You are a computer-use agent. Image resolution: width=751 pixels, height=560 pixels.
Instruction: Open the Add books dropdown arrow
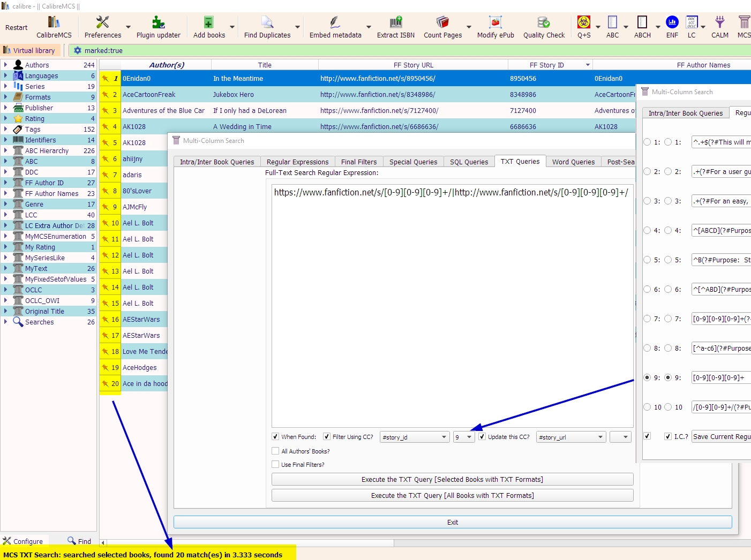tap(232, 27)
